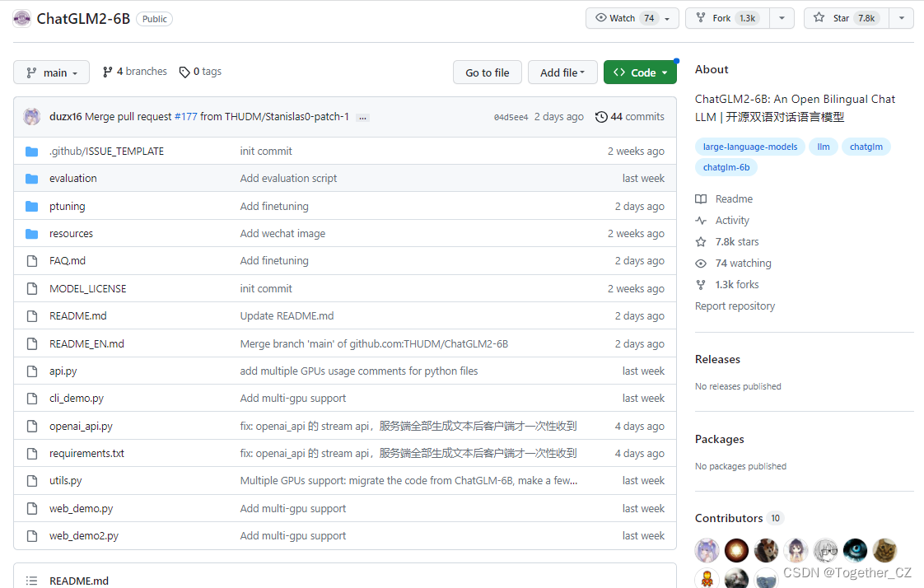924x588 pixels.
Task: Open the openai_api.py file
Action: point(81,427)
